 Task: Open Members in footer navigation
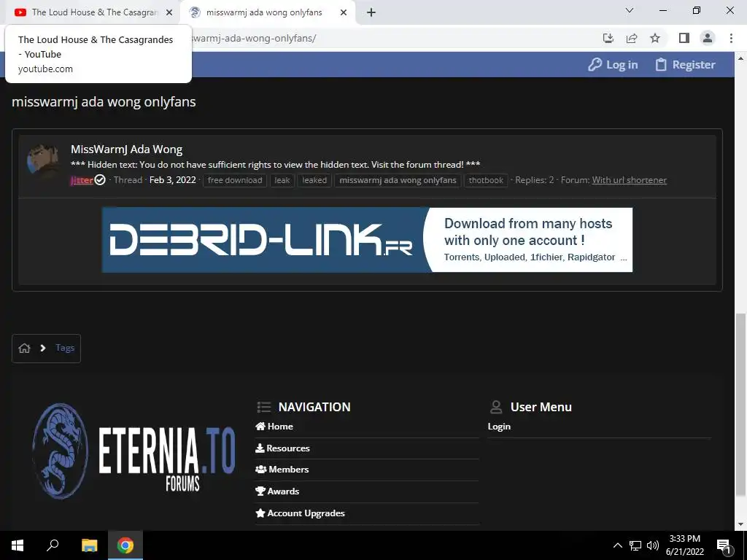click(282, 470)
